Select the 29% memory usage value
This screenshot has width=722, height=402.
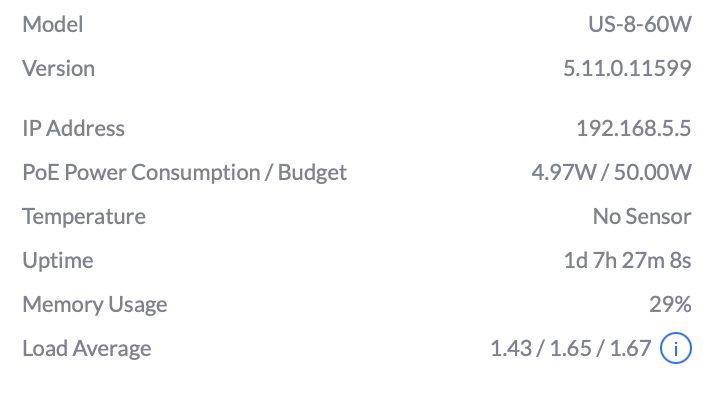click(670, 304)
